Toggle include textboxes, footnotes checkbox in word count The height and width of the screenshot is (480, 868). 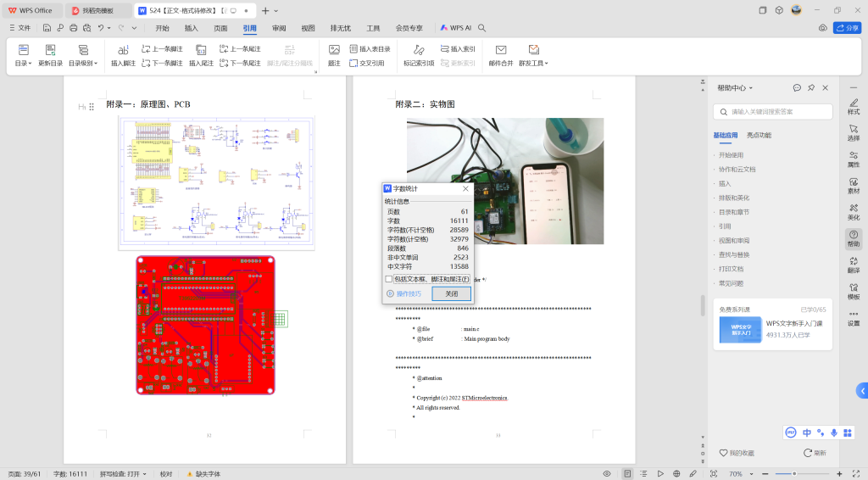388,279
